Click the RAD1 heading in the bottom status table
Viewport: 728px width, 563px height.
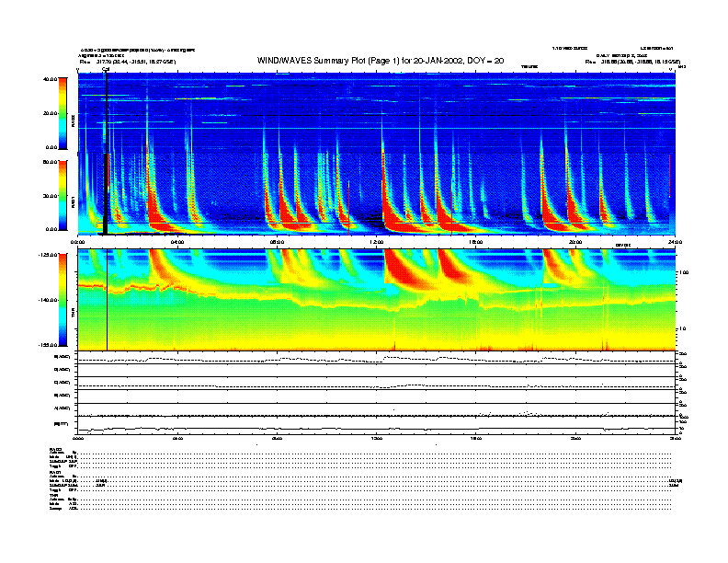click(55, 473)
